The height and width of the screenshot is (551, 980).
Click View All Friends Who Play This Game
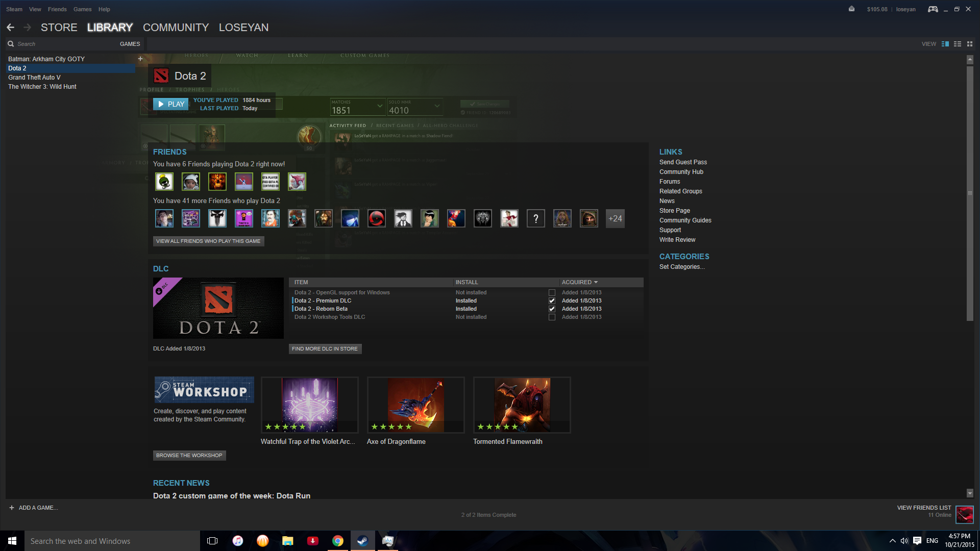208,241
